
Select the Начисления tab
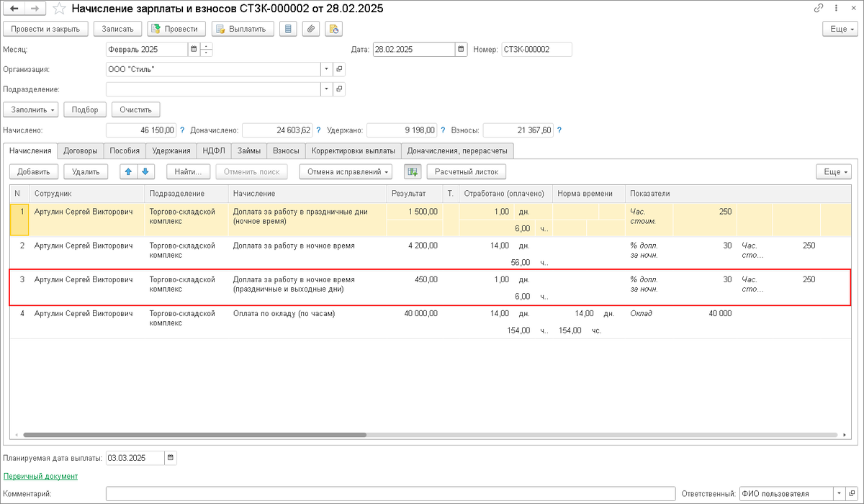point(30,151)
